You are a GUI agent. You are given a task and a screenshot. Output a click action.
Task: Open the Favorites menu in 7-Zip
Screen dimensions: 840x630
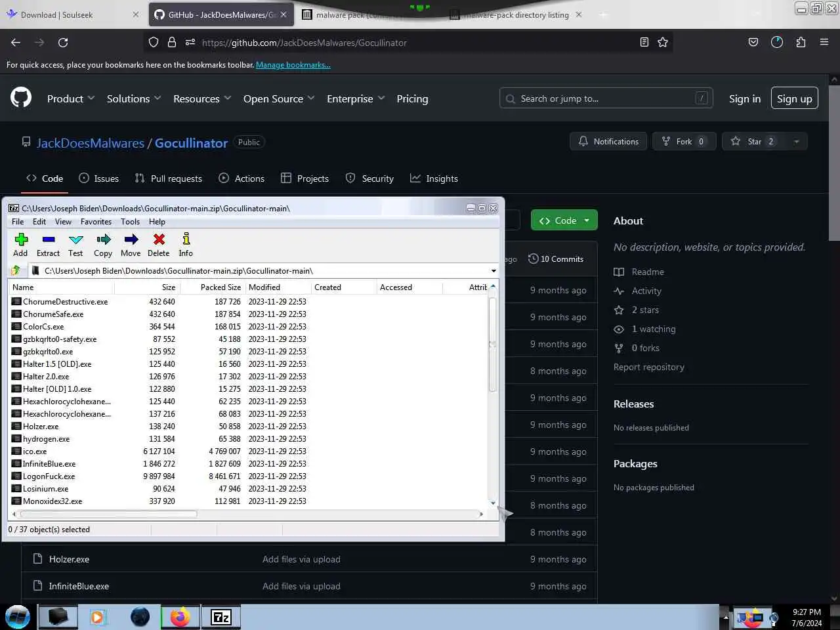tap(96, 222)
